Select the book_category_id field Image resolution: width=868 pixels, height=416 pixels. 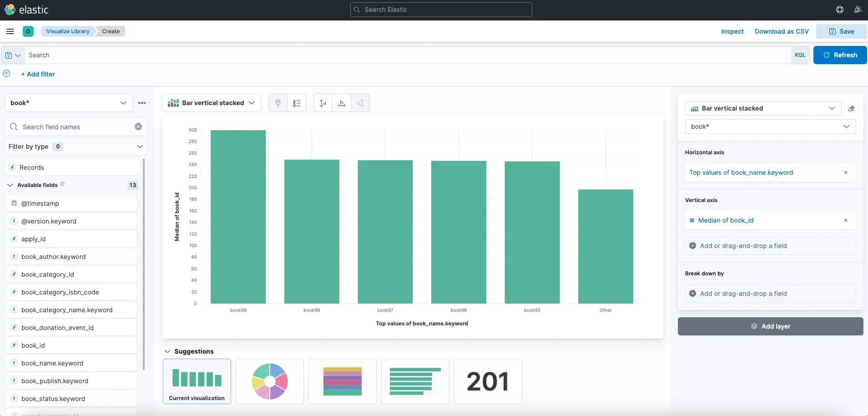(x=71, y=274)
